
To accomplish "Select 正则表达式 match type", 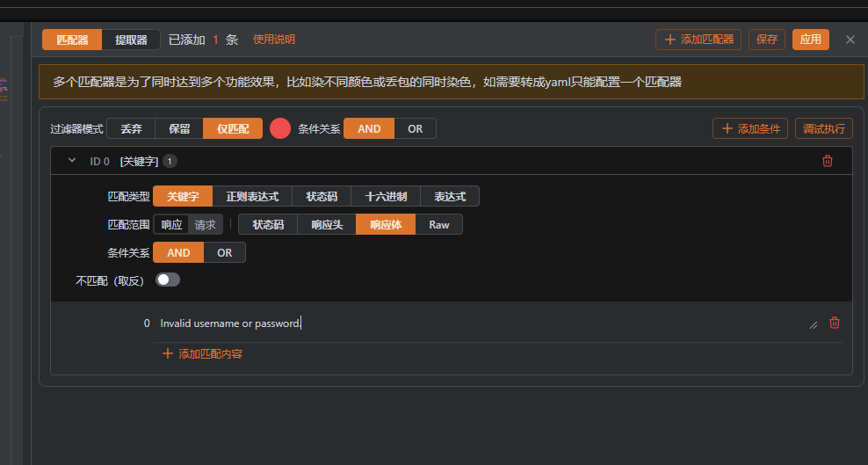I will pyautogui.click(x=252, y=197).
